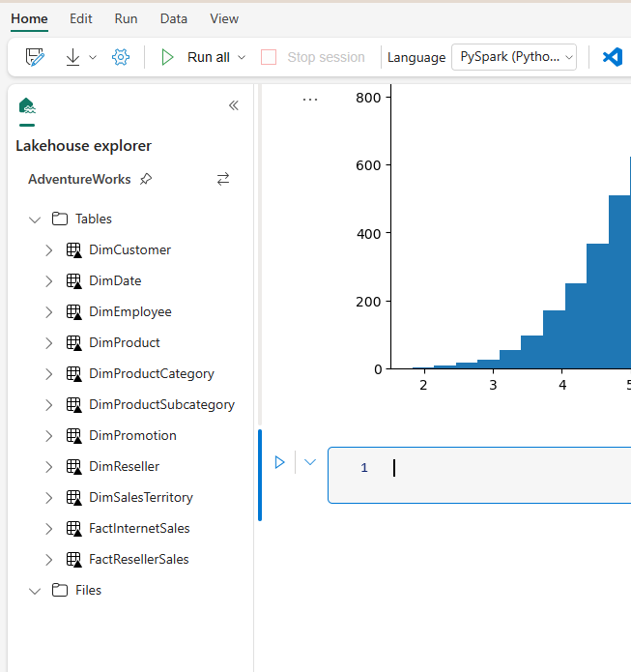Pin the AdventureWorks lakehouse
631x672 pixels.
(146, 179)
